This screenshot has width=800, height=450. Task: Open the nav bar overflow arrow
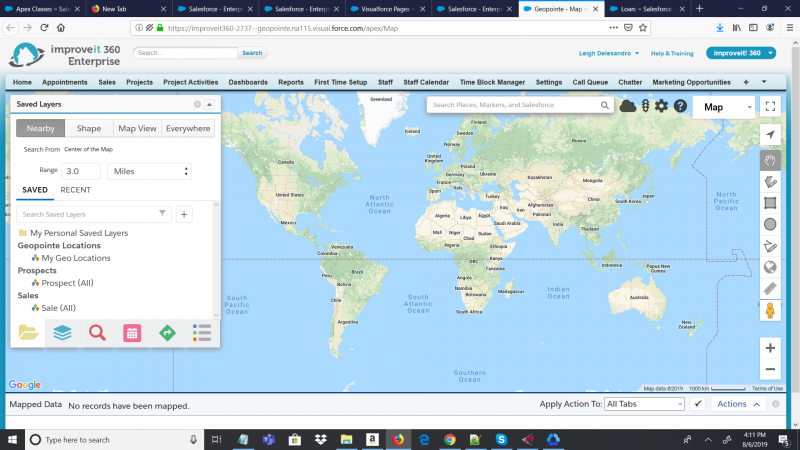click(764, 82)
